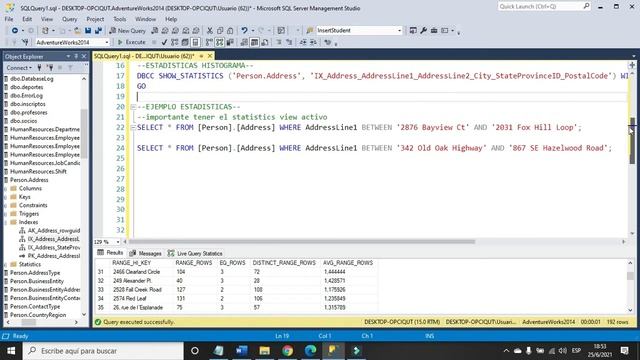Open the AdventureWorks2014 database dropdown

tap(107, 42)
